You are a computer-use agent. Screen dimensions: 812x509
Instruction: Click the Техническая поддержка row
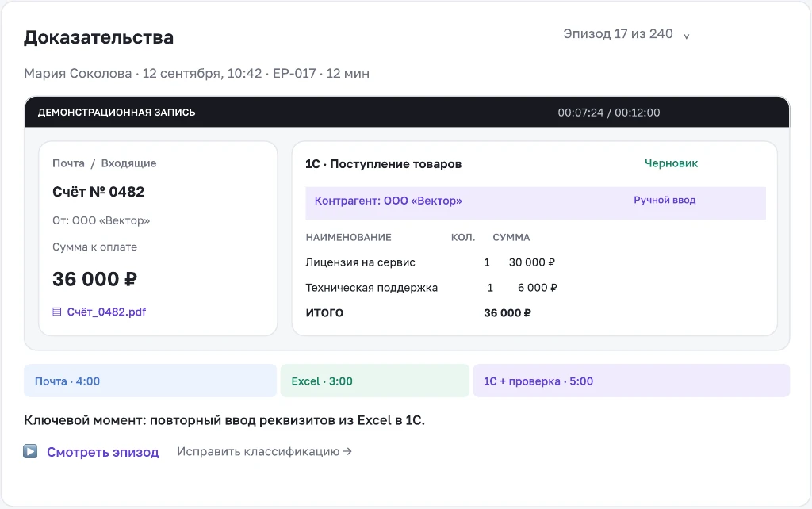coord(431,288)
